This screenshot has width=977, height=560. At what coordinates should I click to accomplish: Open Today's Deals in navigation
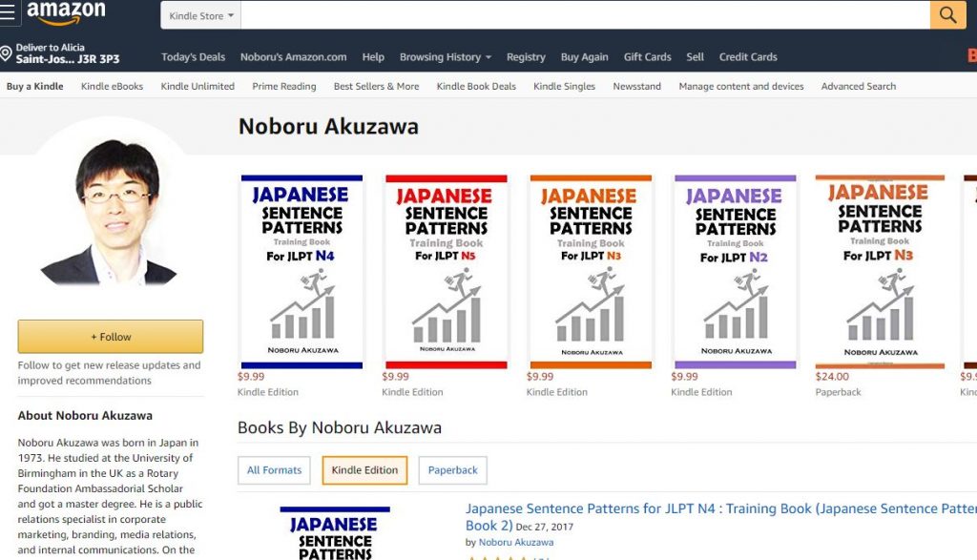pos(193,57)
